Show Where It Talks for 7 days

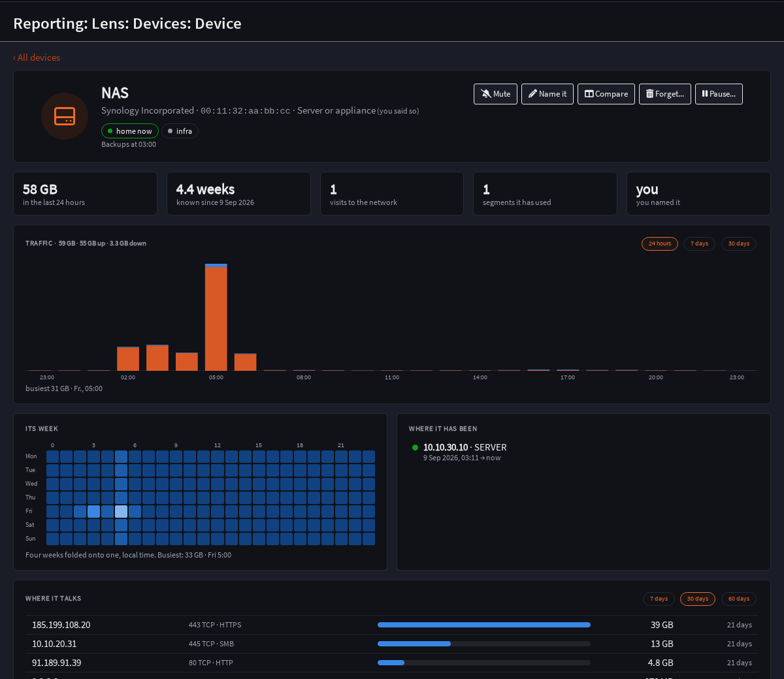(x=659, y=599)
